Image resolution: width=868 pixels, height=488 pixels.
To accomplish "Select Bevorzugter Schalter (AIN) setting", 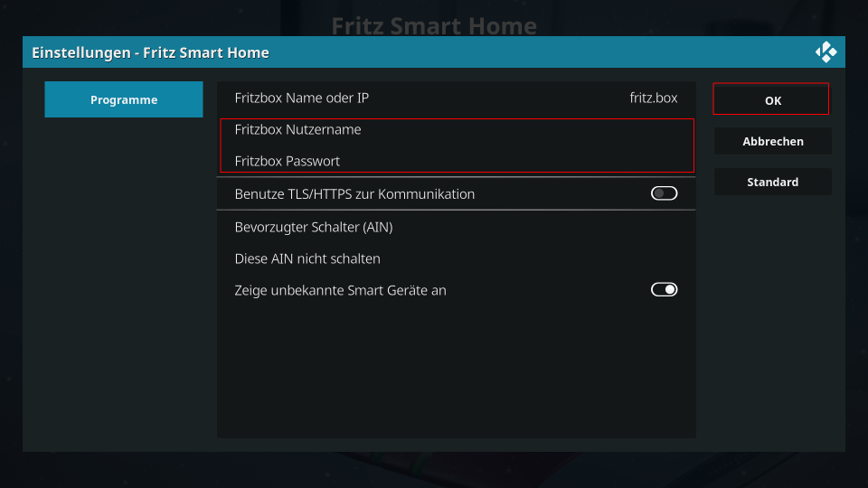I will pyautogui.click(x=456, y=228).
